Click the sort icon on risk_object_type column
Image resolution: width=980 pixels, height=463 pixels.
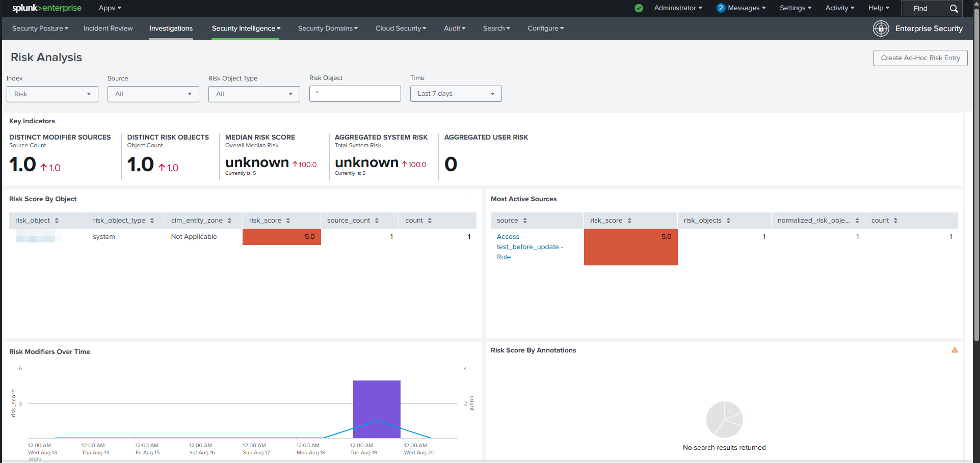tap(151, 220)
